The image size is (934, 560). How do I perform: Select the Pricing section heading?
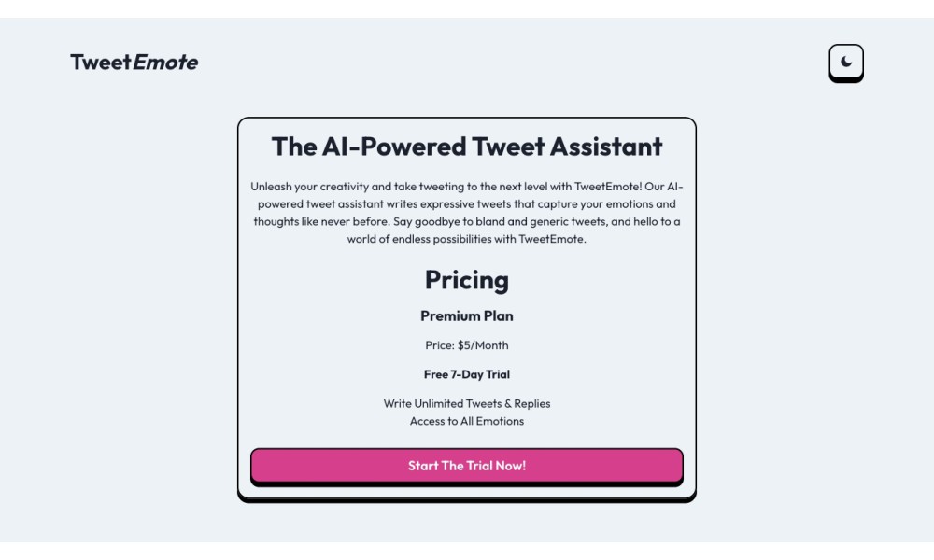click(x=467, y=280)
